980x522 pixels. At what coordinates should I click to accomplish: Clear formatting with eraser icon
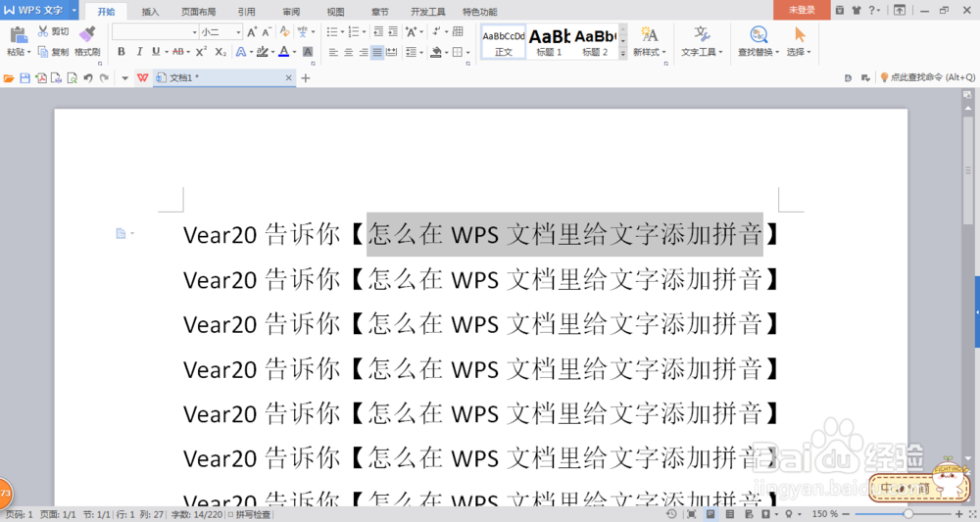point(284,32)
